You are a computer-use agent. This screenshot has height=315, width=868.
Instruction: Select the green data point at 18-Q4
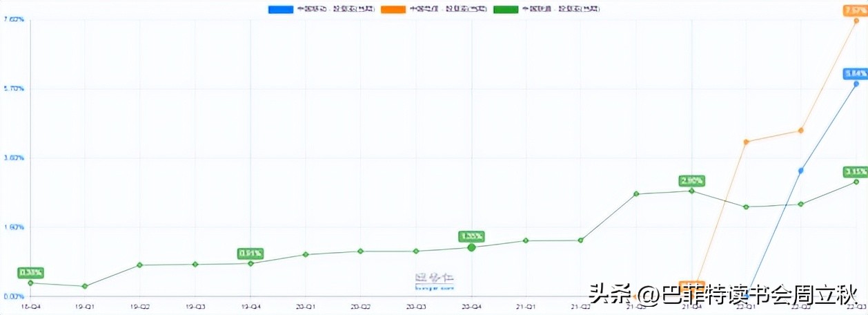[x=30, y=283]
